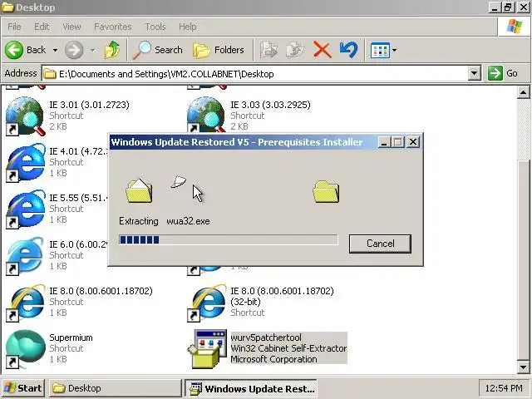
Task: Select the IE 8.0 (8.00.6001.18702) icon
Action: [26, 303]
